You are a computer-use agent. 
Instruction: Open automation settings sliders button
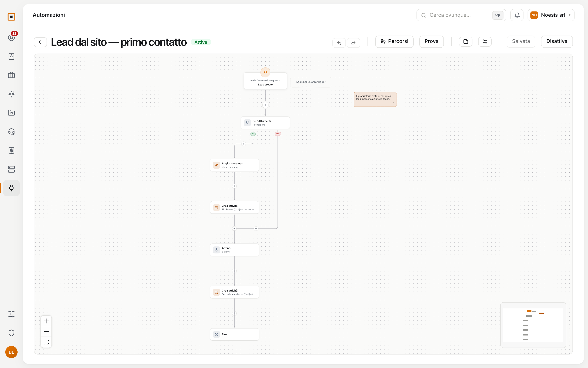tap(485, 42)
